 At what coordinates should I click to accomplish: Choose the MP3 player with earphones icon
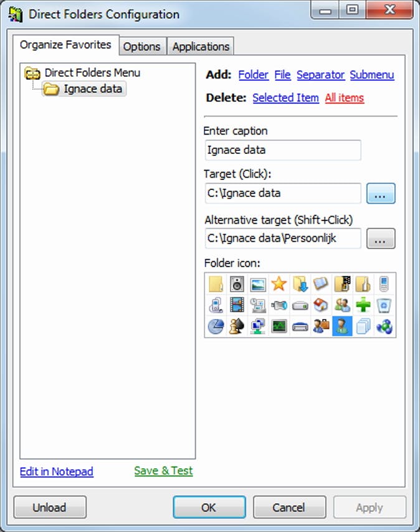click(216, 305)
